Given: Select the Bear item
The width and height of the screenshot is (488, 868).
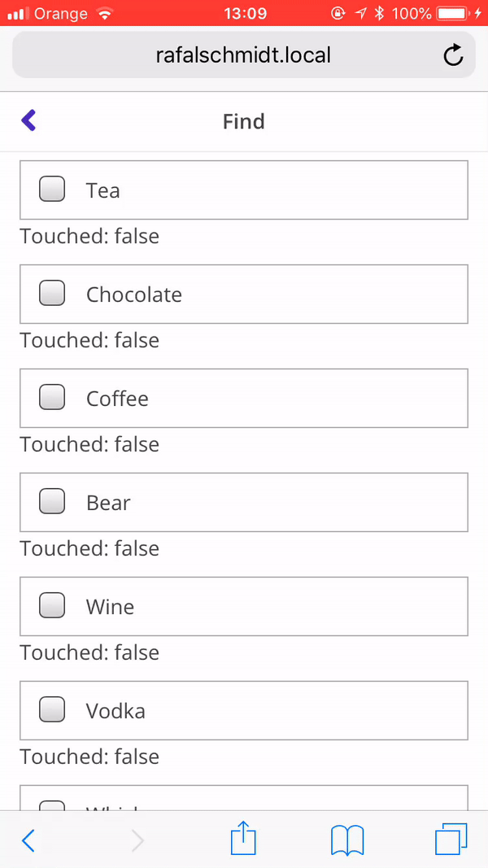Looking at the screenshot, I should [51, 500].
